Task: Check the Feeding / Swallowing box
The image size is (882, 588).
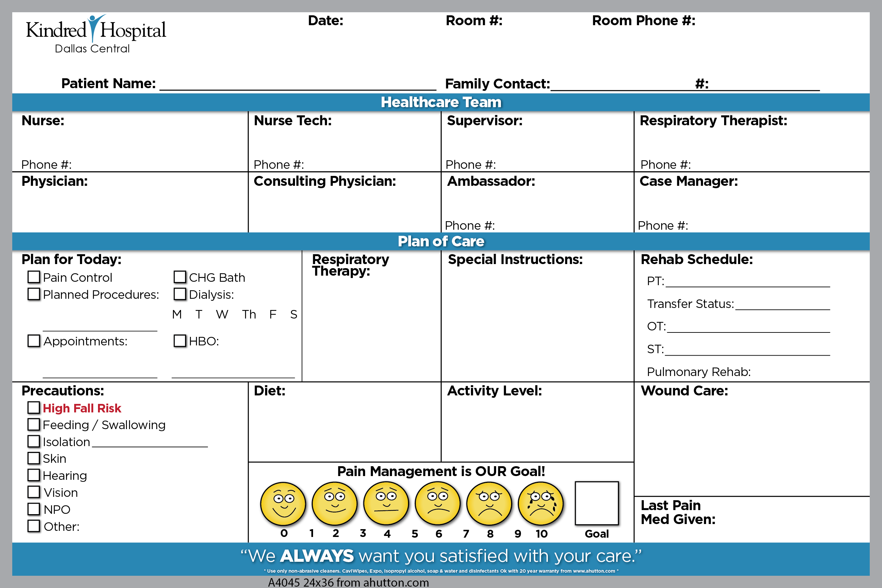Action: coord(34,424)
